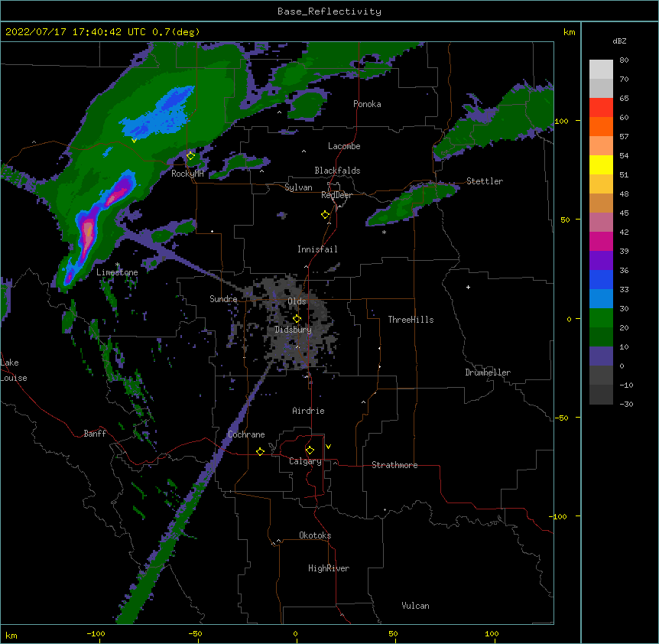659x644 pixels.
Task: Click the Airdrie city label
Action: pyautogui.click(x=308, y=411)
